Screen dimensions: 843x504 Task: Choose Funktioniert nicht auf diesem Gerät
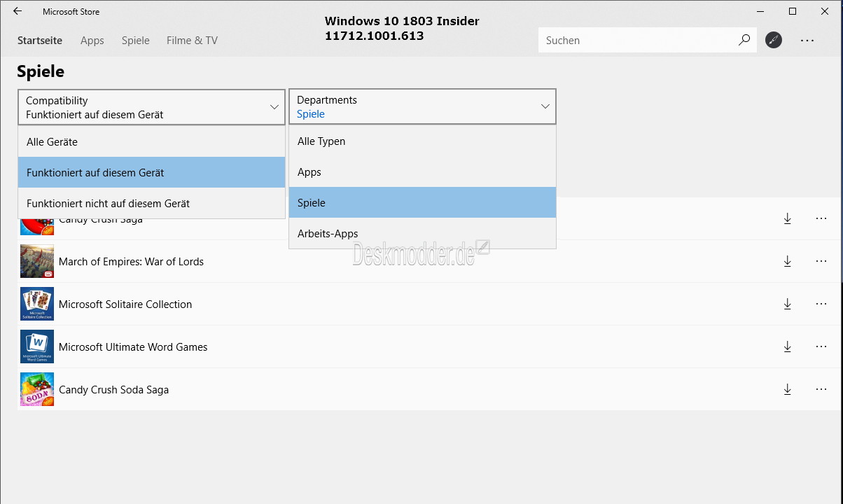coord(151,203)
